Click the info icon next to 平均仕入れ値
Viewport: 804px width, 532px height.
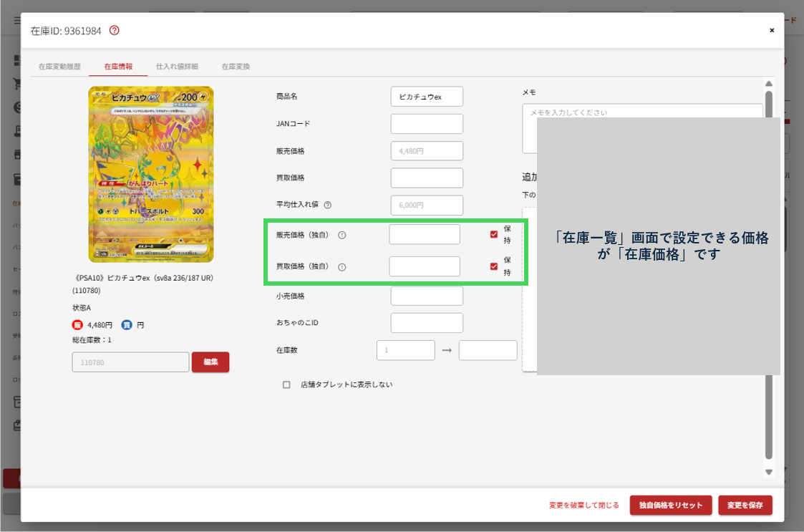click(x=327, y=205)
